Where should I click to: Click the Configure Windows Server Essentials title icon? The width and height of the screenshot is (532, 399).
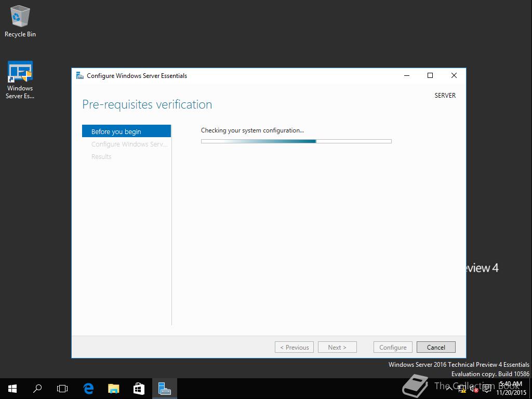coord(79,75)
